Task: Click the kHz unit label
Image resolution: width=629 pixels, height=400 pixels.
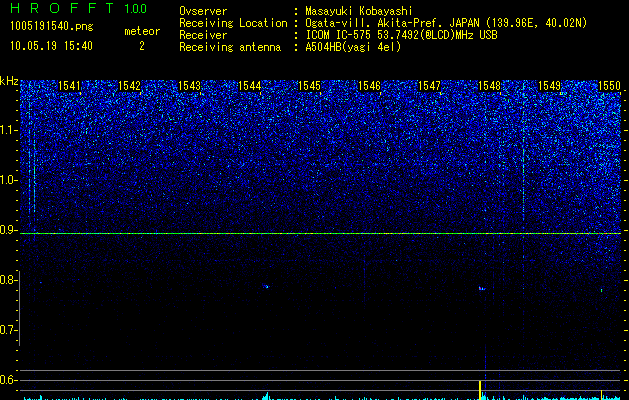Action: pyautogui.click(x=9, y=81)
